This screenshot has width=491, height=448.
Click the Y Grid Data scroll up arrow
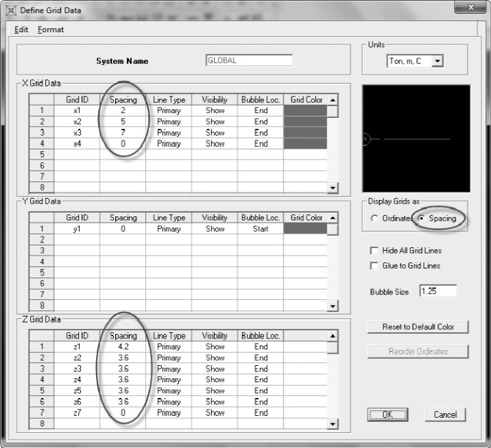tap(333, 218)
